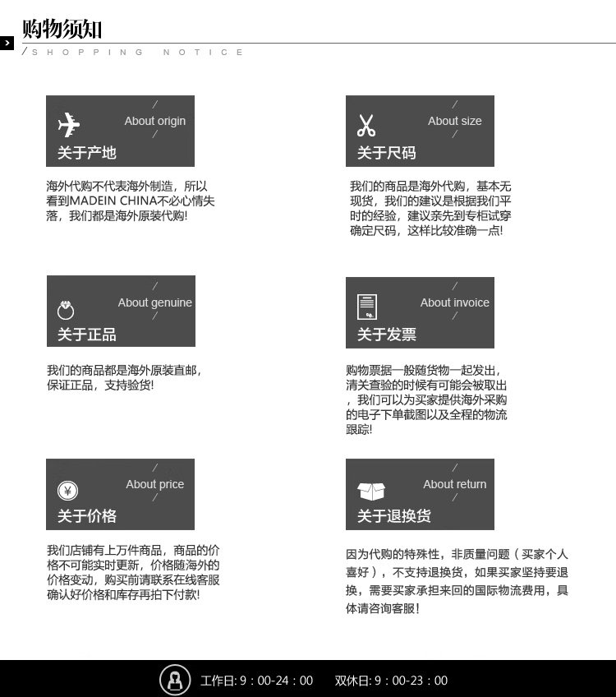Image resolution: width=616 pixels, height=697 pixels.
Task: Click paragraph starting 我们的商品都是海外原装直邮
Action: (124, 377)
